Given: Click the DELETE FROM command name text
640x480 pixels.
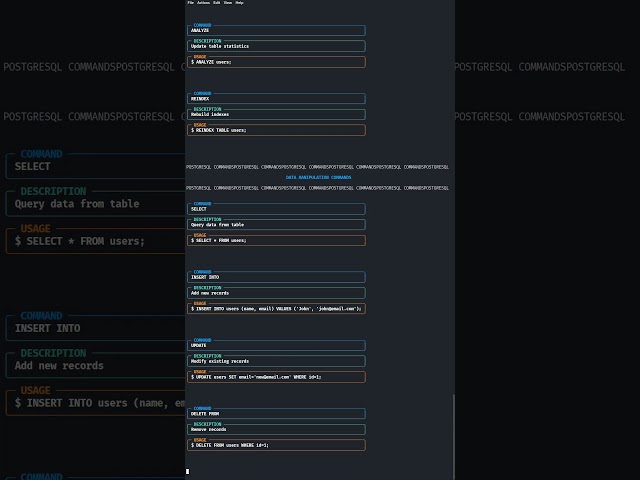Looking at the screenshot, I should coord(205,414).
